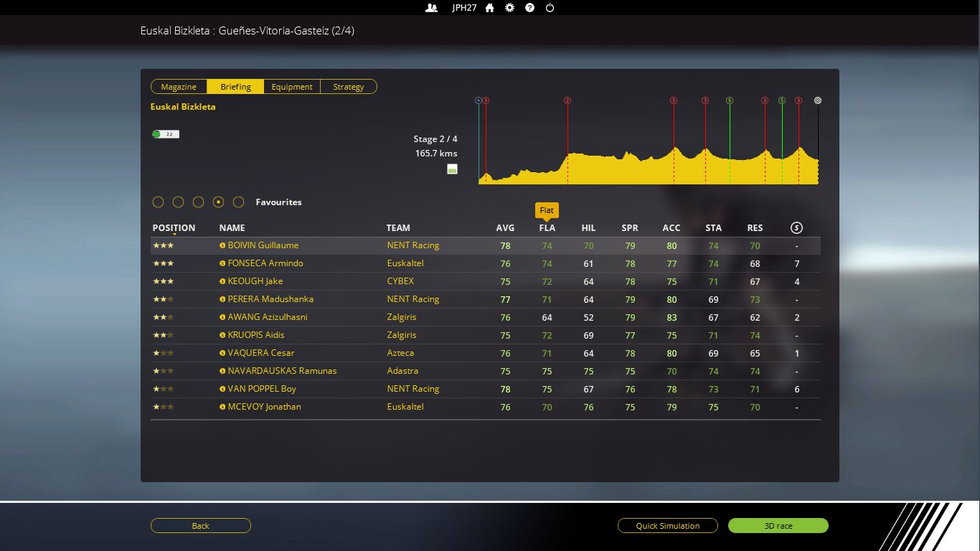Sort riders by the POSITION column header
Screen dimensions: 980x551
(174, 228)
